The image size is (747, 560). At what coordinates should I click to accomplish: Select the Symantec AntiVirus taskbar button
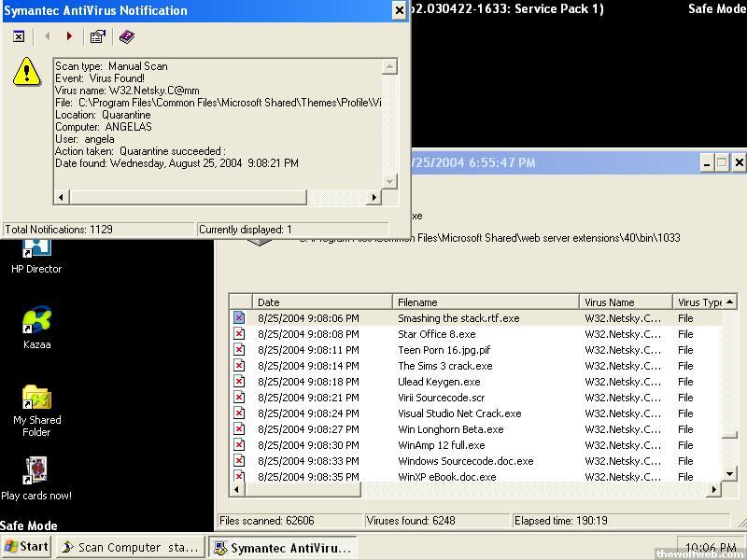283,548
